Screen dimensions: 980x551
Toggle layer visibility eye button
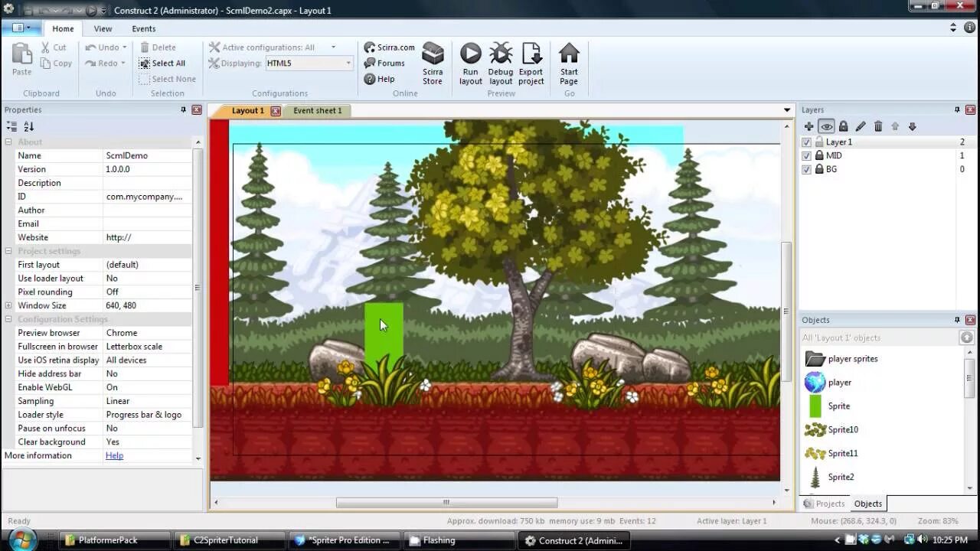click(826, 126)
